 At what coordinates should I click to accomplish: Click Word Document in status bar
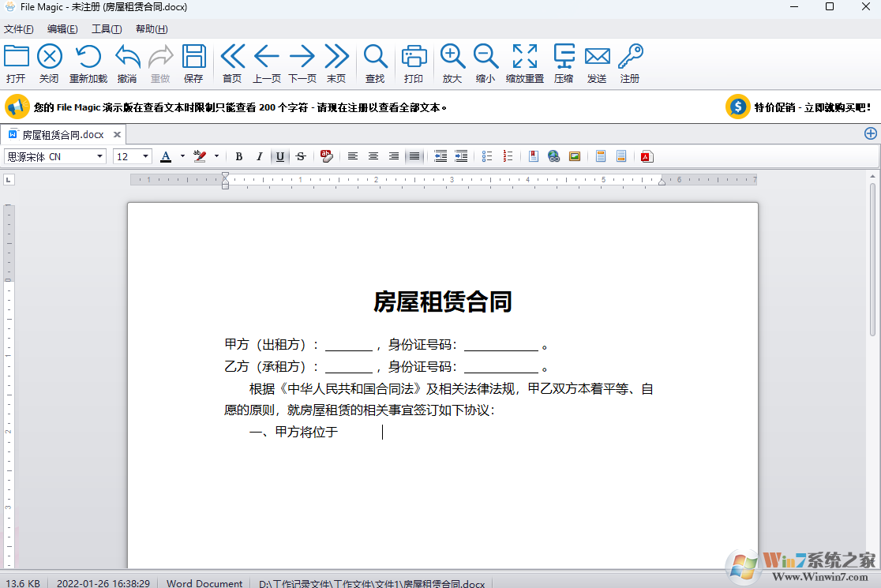click(204, 583)
